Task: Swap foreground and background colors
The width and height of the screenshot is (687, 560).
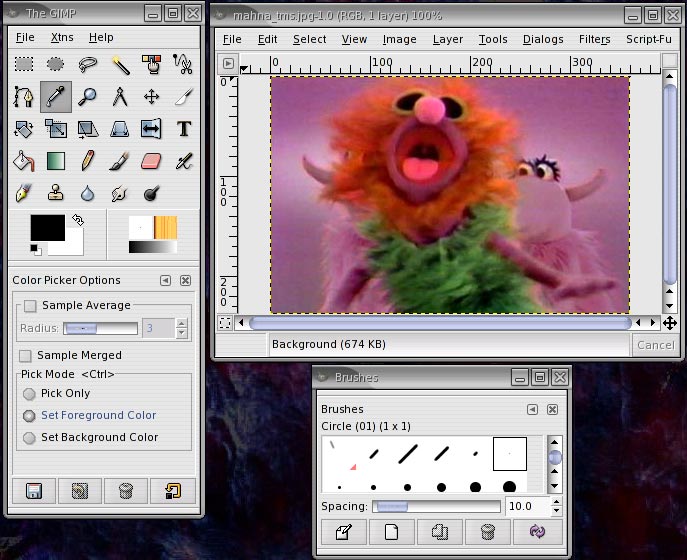Action: pos(78,220)
